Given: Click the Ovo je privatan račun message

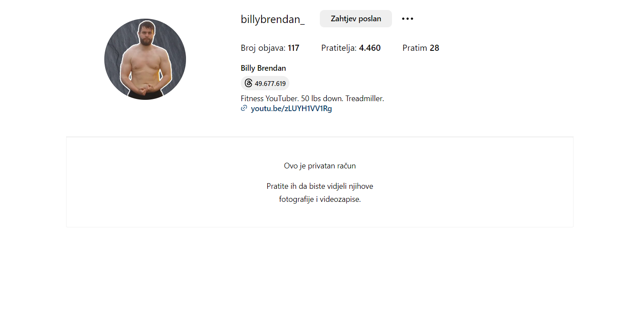Looking at the screenshot, I should coord(320,166).
